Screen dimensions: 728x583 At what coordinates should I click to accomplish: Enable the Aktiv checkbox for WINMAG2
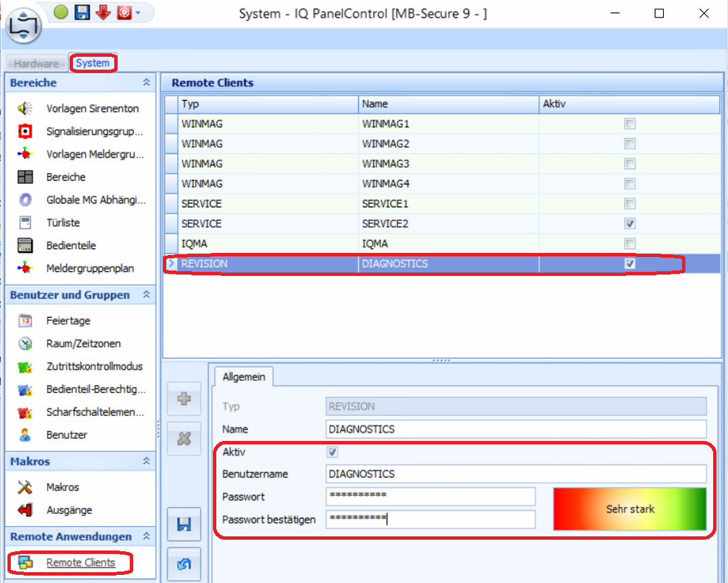629,143
